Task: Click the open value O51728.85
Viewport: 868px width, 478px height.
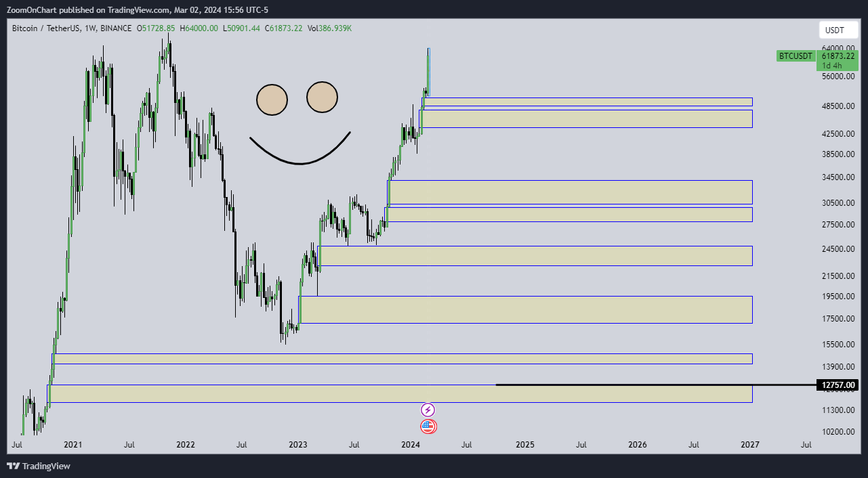Action: pyautogui.click(x=156, y=28)
